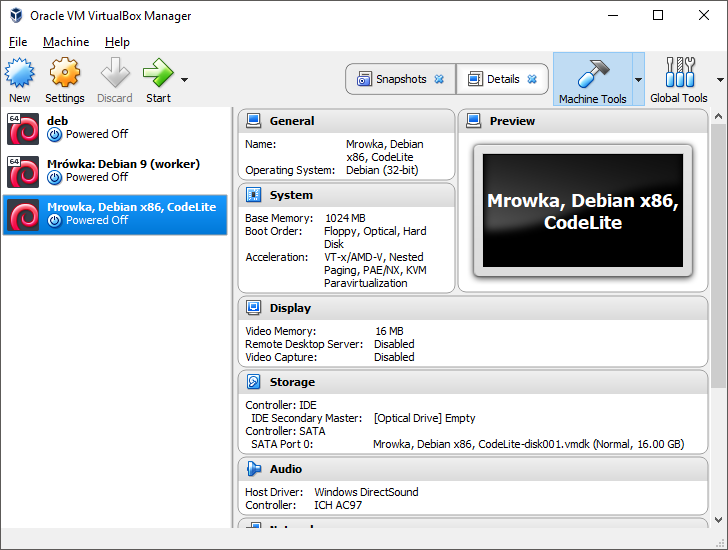Open the Machine menu
Viewport: 728px width, 550px height.
66,42
